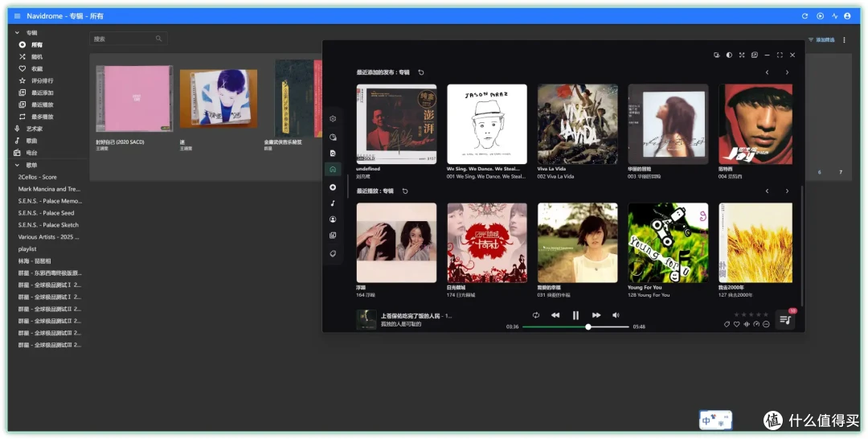868x439 pixels.
Task: Toggle the collapse-arrows icon in player title bar
Action: [x=742, y=55]
